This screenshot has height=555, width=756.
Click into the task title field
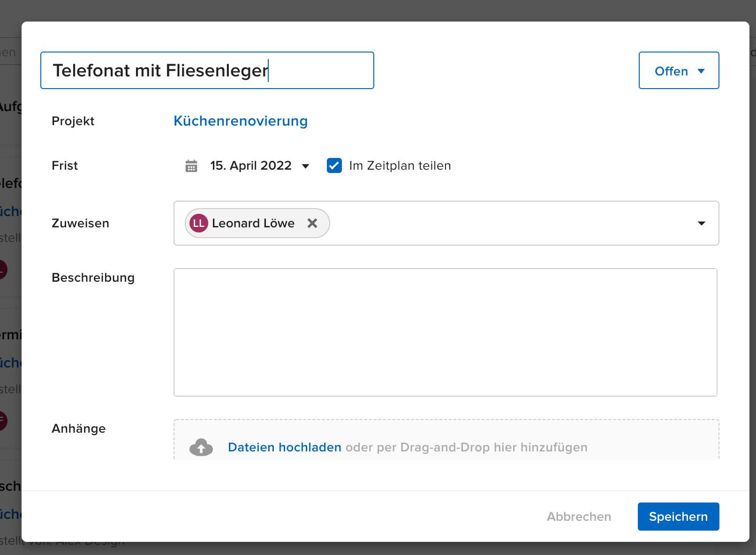[x=207, y=70]
